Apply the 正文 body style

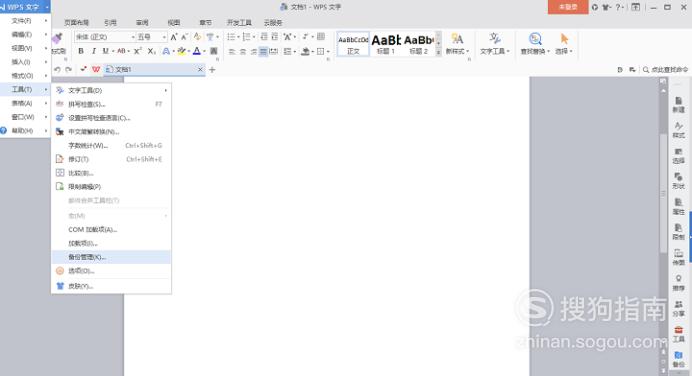pos(353,44)
